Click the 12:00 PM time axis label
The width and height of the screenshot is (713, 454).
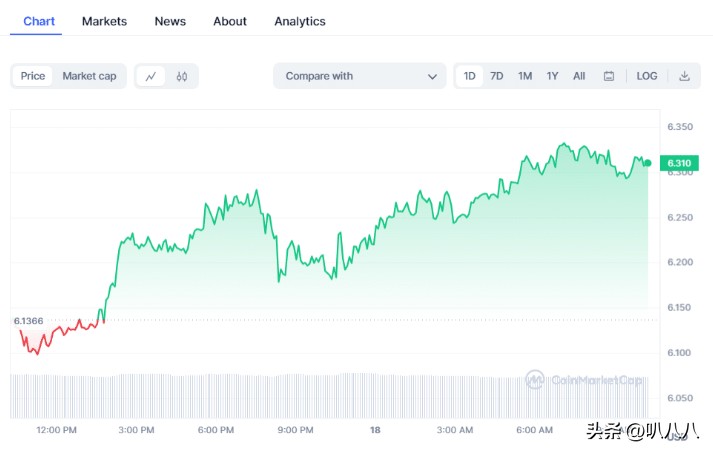point(56,430)
